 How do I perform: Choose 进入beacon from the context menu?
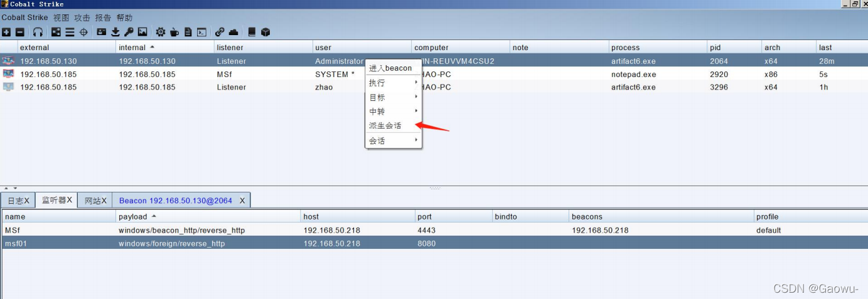coord(394,68)
